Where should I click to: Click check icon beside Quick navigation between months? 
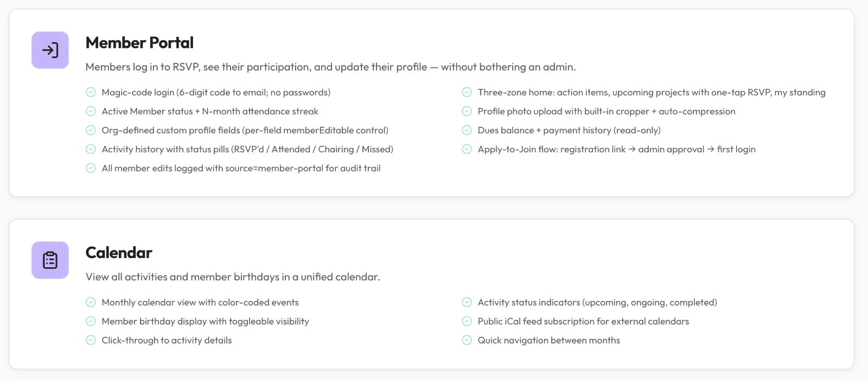pyautogui.click(x=467, y=340)
